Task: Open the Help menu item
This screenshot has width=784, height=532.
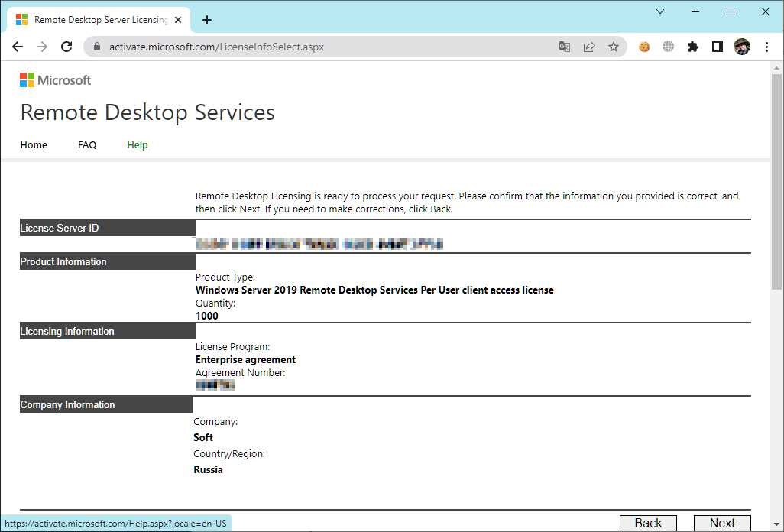Action: click(138, 145)
